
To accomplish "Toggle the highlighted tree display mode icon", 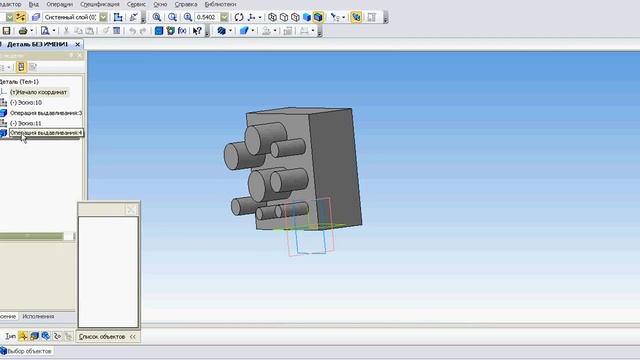I will (21, 67).
